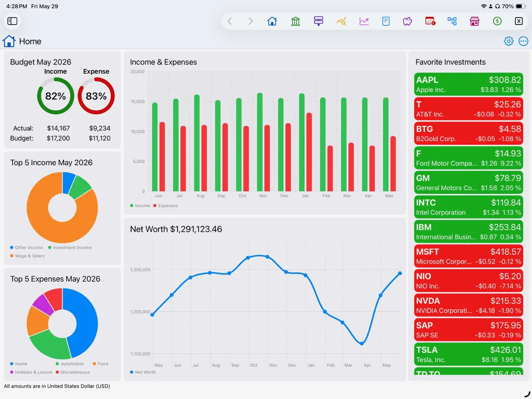The height and width of the screenshot is (399, 532).
Task: Open the blue reports document icon
Action: click(x=386, y=21)
